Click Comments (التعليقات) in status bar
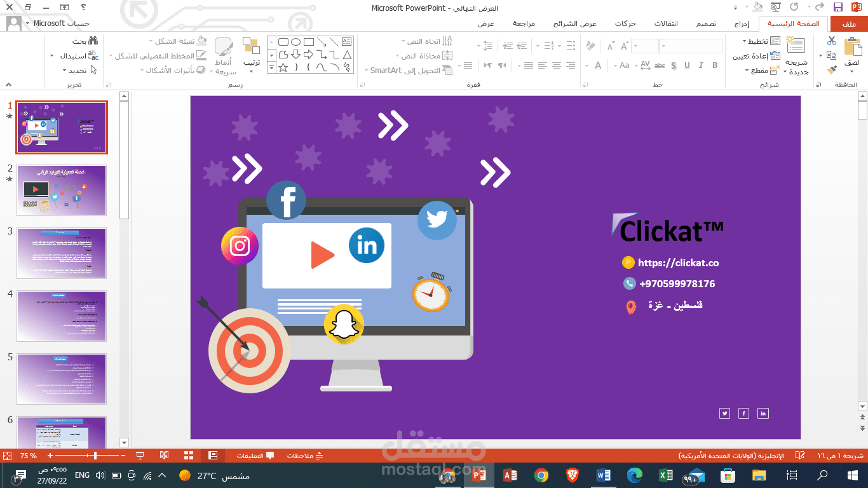 click(255, 456)
